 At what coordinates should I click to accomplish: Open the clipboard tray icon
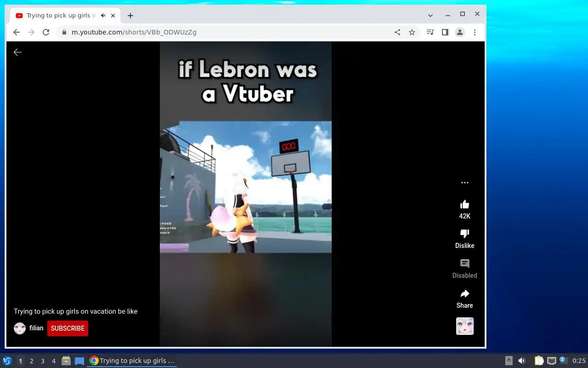539,361
